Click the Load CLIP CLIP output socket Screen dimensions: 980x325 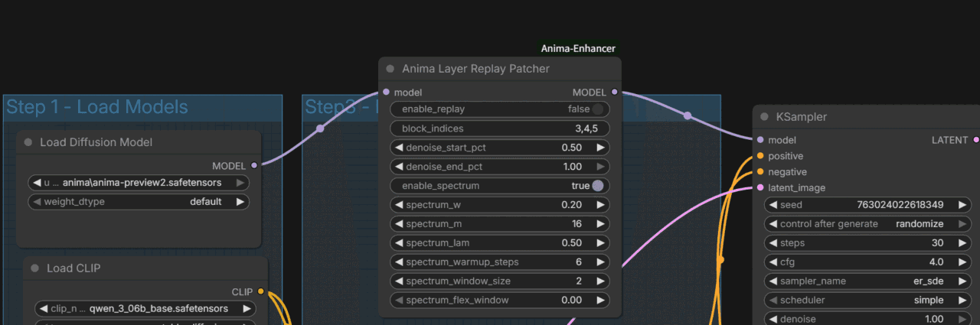click(x=260, y=291)
